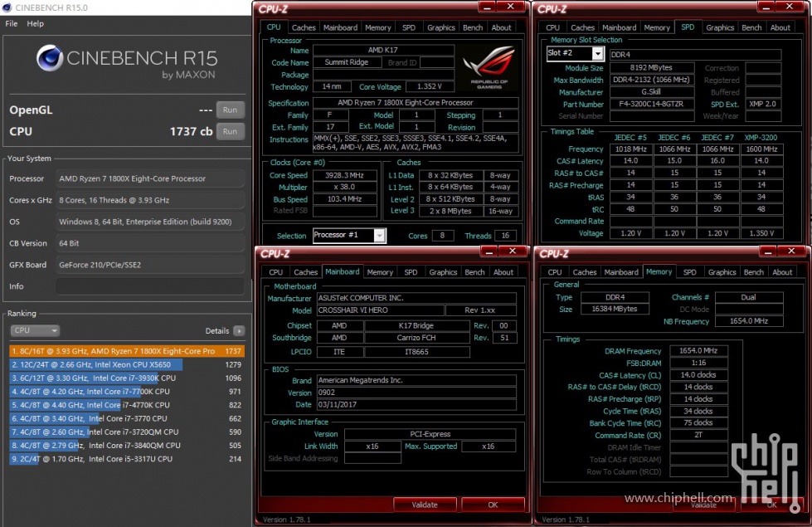Click the Core Voltage 1.352 V value
The image size is (812, 527).
430,86
